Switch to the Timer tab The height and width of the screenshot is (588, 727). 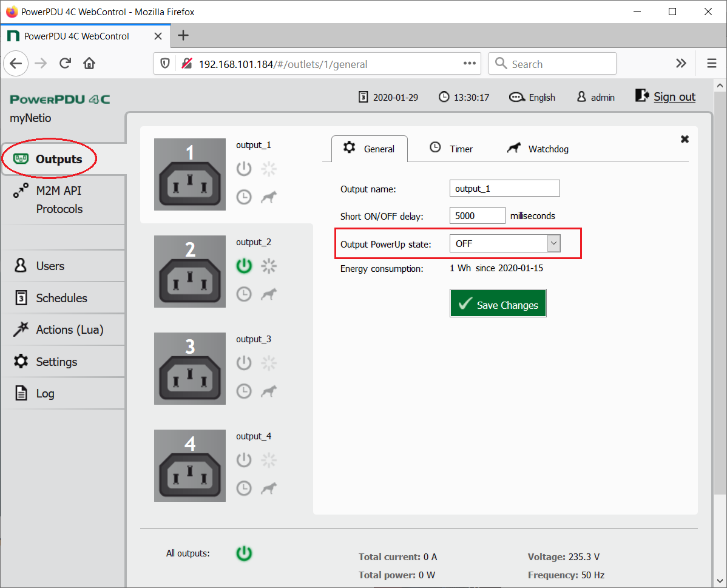click(451, 149)
